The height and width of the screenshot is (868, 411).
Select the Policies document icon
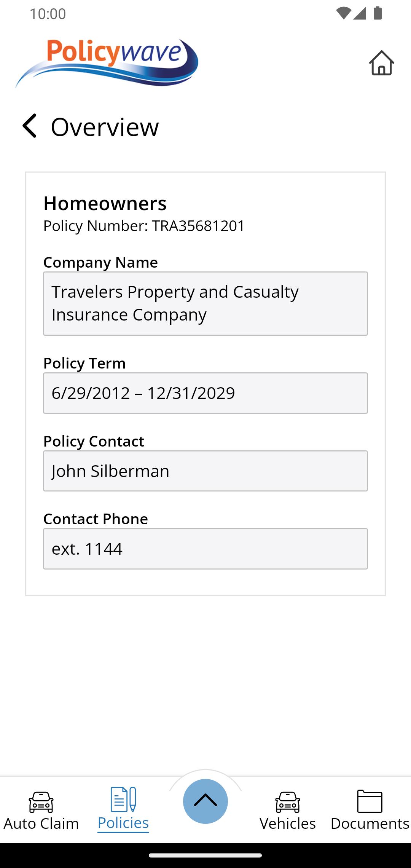click(123, 799)
